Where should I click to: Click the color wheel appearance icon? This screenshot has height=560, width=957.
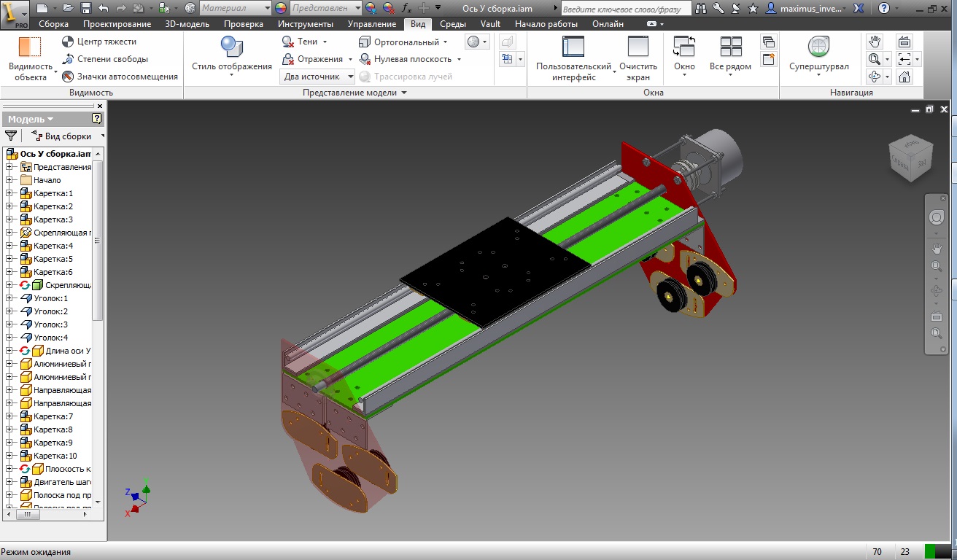[x=281, y=8]
